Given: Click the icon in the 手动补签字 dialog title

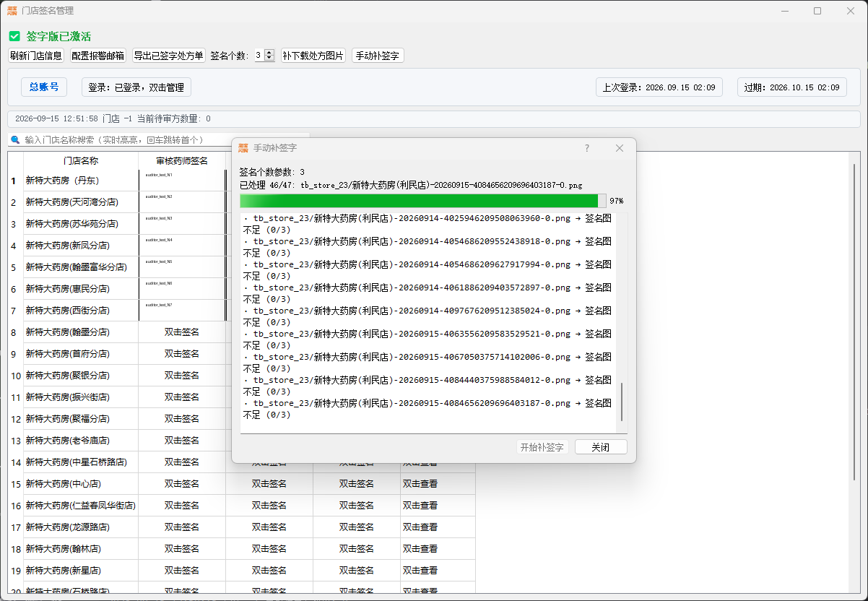Looking at the screenshot, I should [x=244, y=148].
